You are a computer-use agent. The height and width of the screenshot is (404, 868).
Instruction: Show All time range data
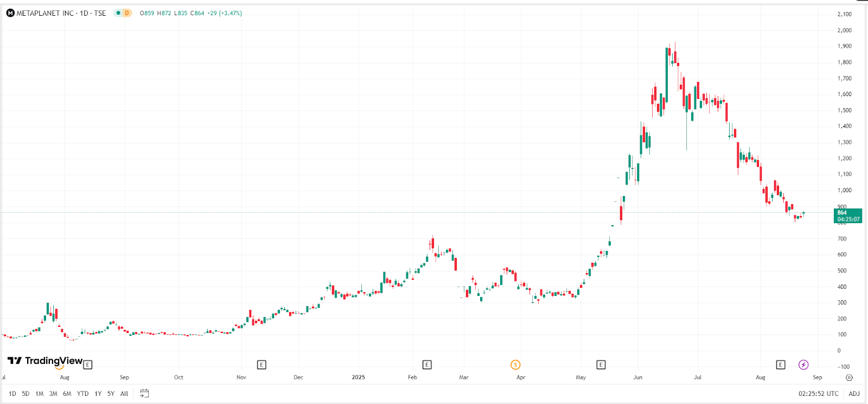124,394
